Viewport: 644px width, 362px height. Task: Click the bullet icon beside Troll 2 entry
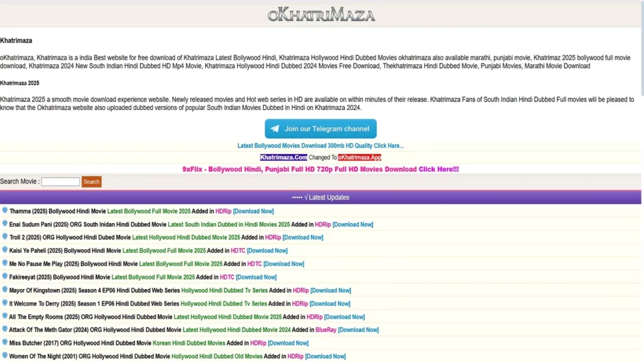(x=5, y=238)
